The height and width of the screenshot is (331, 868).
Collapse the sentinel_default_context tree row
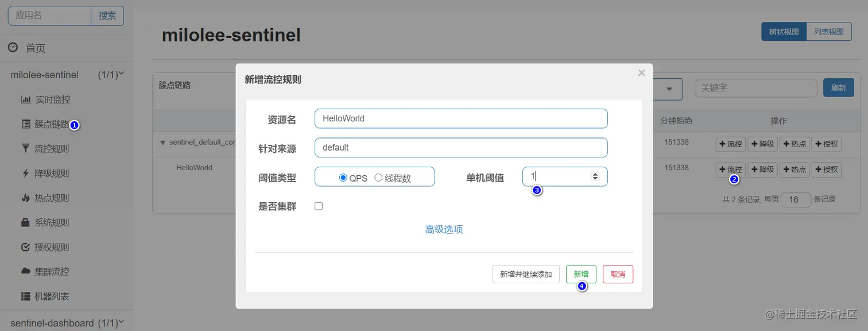point(162,143)
